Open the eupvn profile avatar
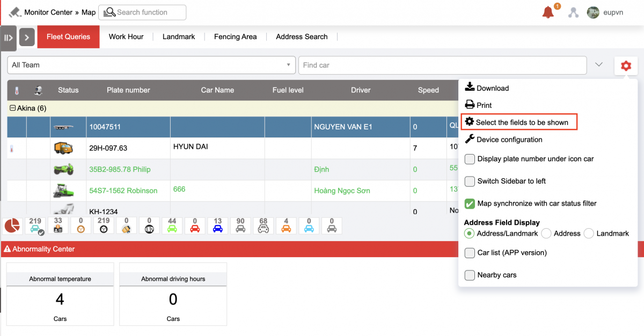The width and height of the screenshot is (644, 336). point(593,12)
